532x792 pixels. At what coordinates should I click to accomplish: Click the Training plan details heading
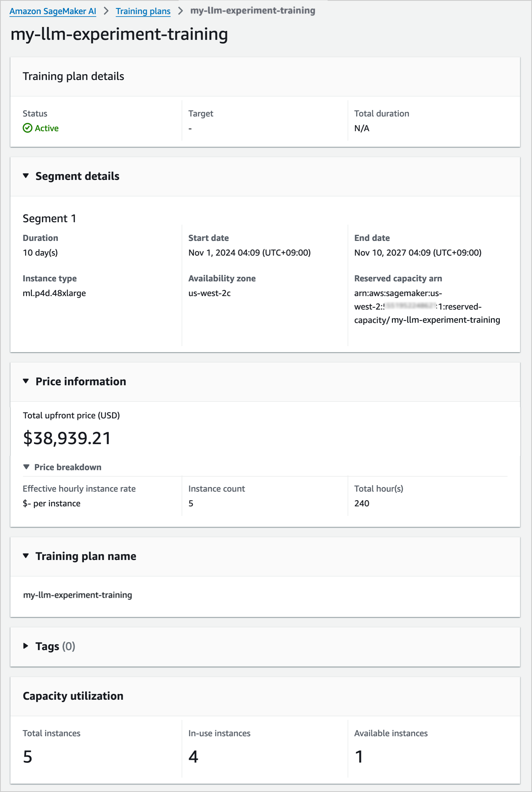tap(73, 76)
